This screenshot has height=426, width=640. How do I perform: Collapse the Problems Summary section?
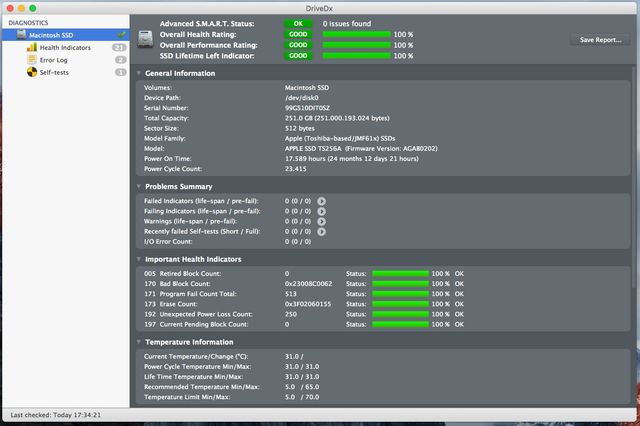click(139, 186)
